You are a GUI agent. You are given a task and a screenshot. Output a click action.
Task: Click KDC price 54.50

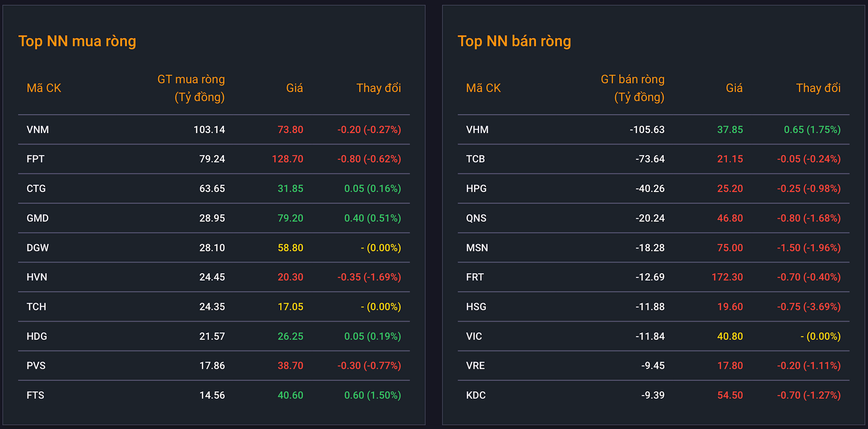[x=730, y=396]
